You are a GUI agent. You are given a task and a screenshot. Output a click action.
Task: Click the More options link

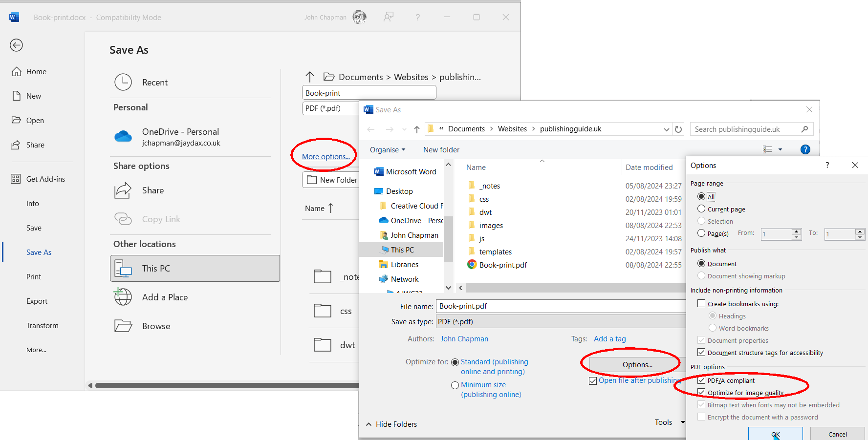pos(325,157)
